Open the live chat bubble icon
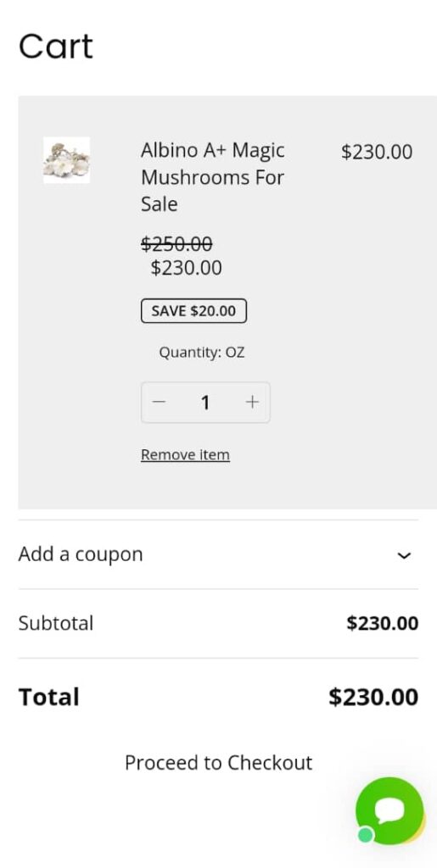The image size is (437, 868). tap(389, 810)
